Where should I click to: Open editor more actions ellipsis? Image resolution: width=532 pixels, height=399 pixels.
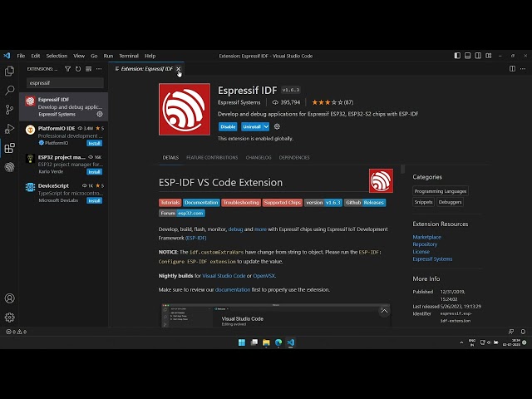click(x=523, y=68)
